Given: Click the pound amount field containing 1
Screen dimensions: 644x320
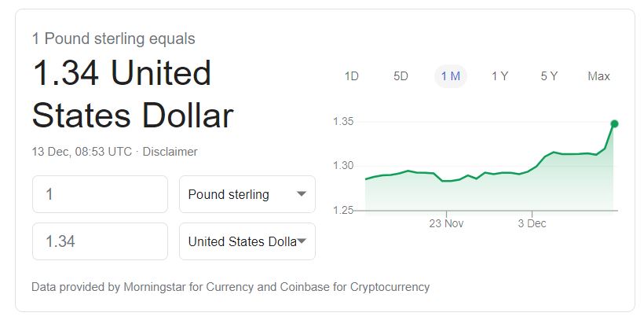Looking at the screenshot, I should [x=100, y=194].
